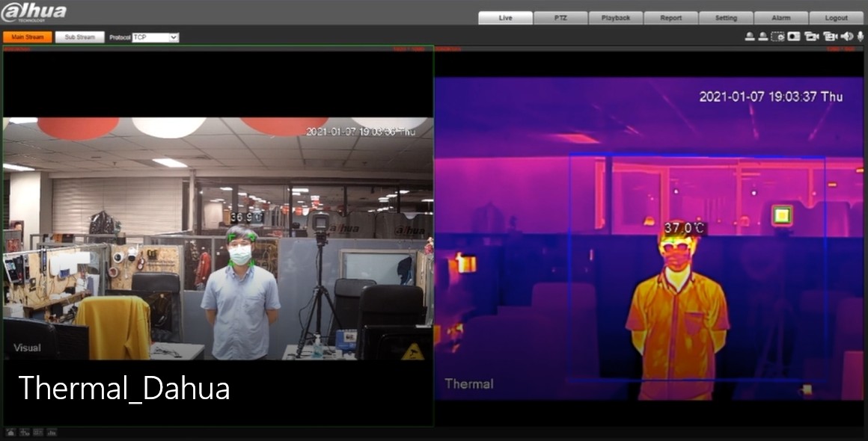The image size is (868, 441).
Task: Click the second icon below the Visual video window
Action: point(25,432)
